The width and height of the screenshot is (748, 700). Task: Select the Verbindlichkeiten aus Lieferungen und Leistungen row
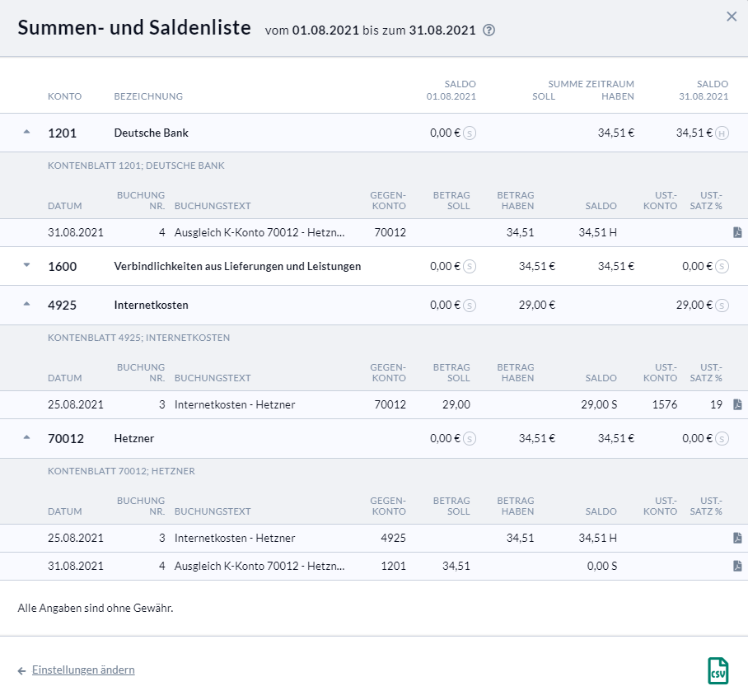[237, 266]
